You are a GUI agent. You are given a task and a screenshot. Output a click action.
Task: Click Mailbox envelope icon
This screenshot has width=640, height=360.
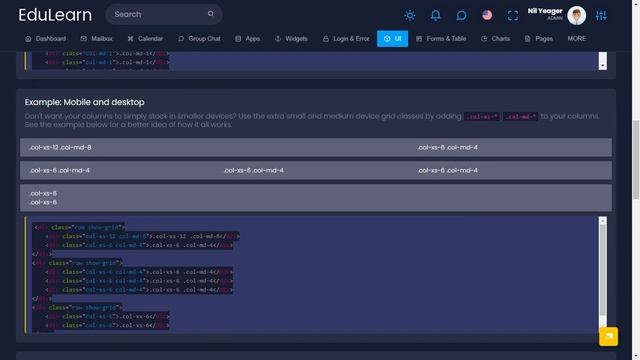pos(84,39)
